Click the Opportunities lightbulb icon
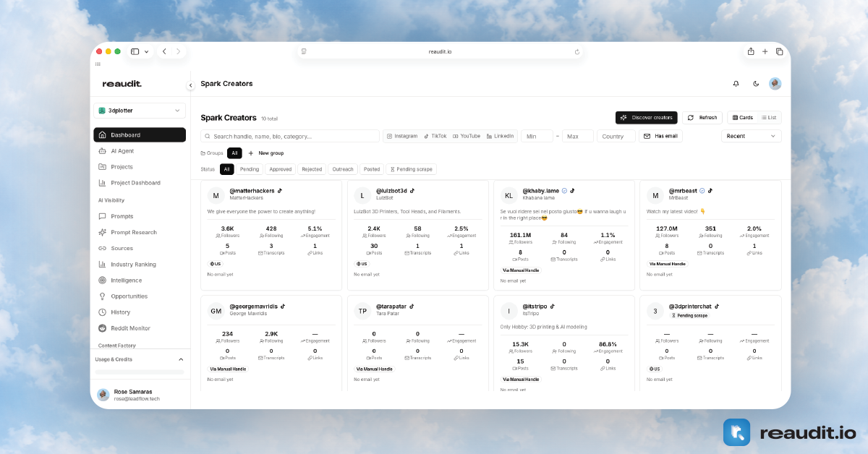The image size is (868, 454). [x=103, y=296]
